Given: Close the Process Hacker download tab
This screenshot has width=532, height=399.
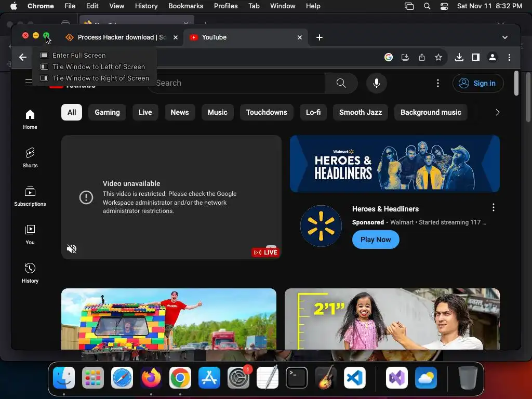Looking at the screenshot, I should click(176, 37).
